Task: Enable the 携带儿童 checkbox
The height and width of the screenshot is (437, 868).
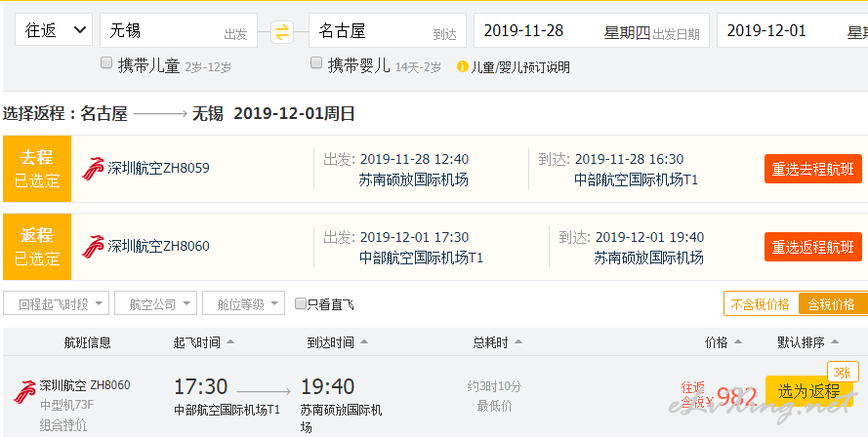Action: click(106, 63)
